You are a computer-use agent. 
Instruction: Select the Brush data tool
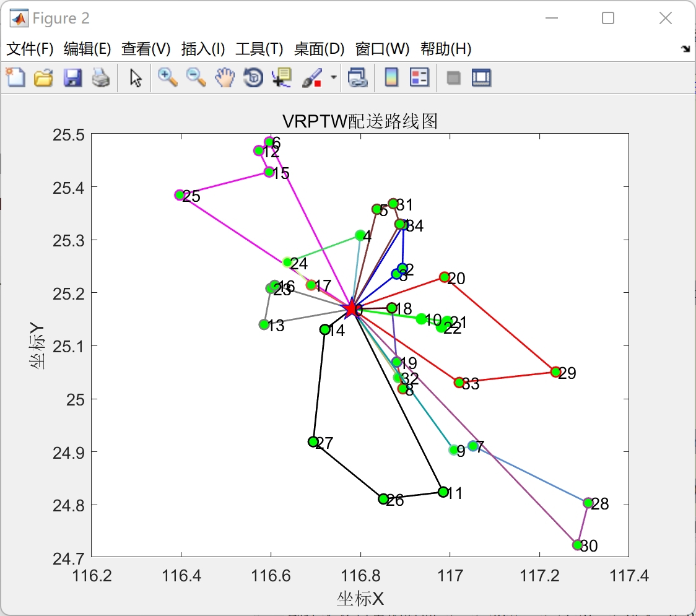[x=313, y=77]
